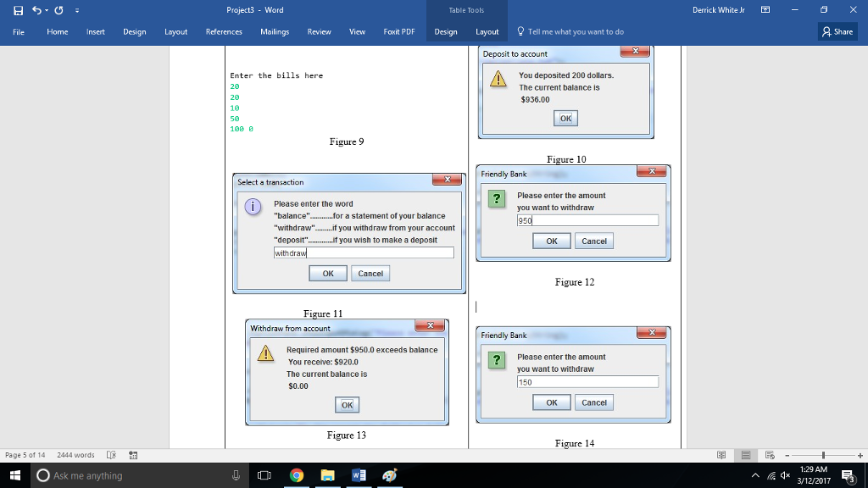Launch Google Chrome from the taskbar
The width and height of the screenshot is (868, 488).
tap(296, 475)
